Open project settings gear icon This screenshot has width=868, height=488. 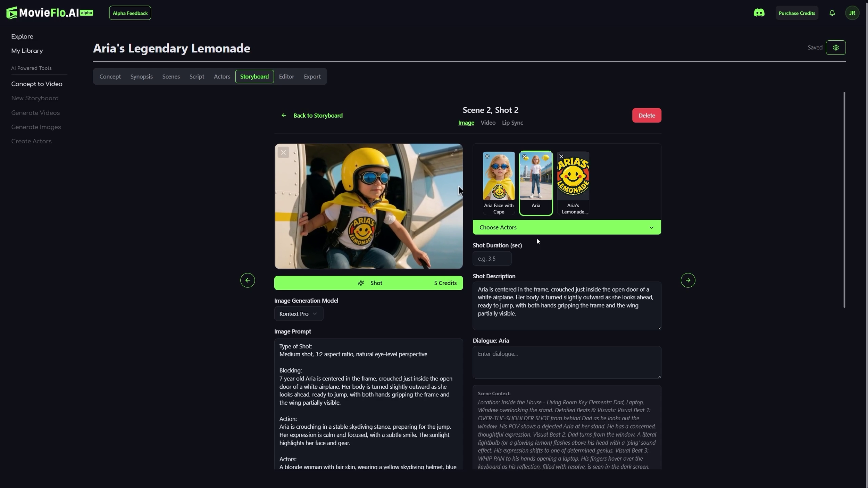(x=836, y=48)
